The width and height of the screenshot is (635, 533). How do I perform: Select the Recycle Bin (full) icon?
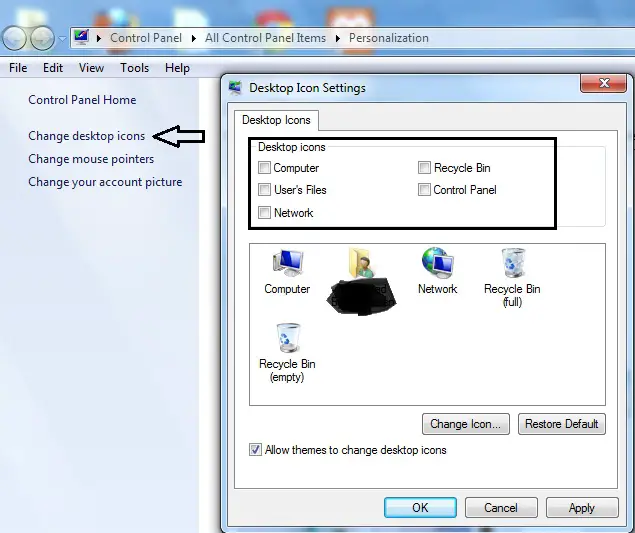pyautogui.click(x=512, y=277)
